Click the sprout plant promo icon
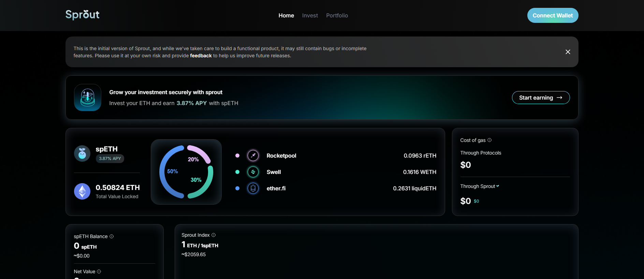This screenshot has height=279, width=644. coord(88,98)
